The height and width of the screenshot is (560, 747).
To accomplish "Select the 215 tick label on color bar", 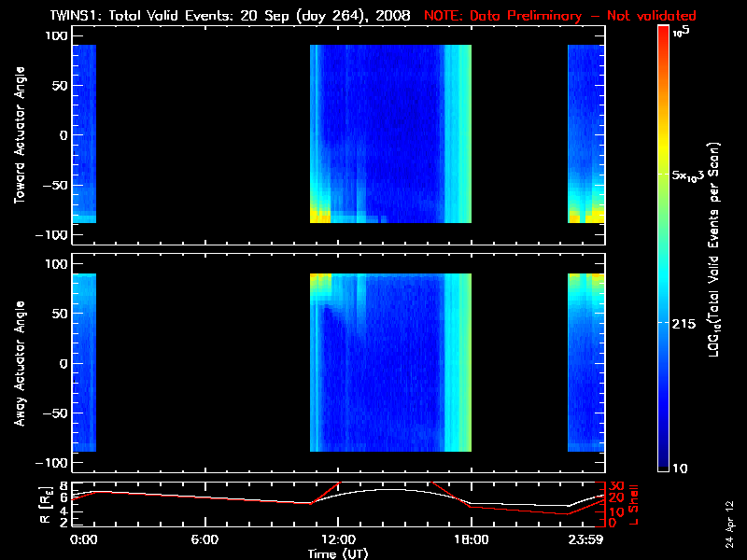I will (688, 323).
